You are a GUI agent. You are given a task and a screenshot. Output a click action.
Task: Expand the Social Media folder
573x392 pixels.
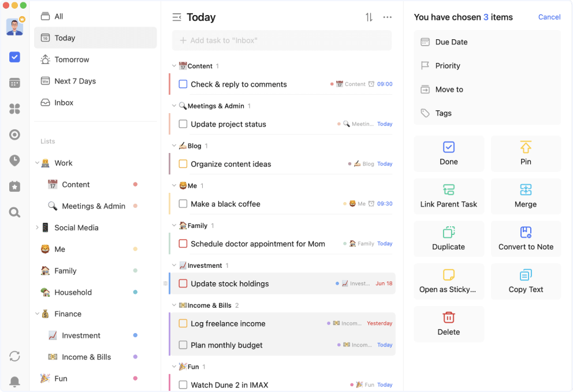pyautogui.click(x=38, y=227)
